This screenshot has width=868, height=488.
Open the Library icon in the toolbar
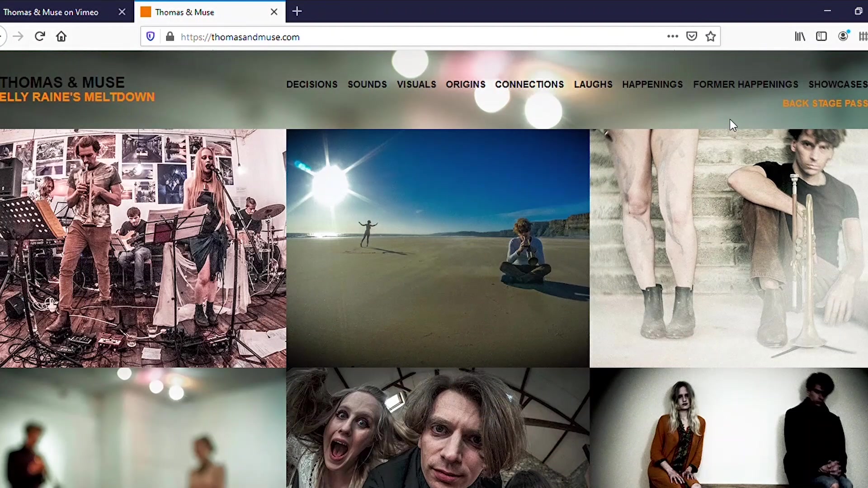coord(800,36)
